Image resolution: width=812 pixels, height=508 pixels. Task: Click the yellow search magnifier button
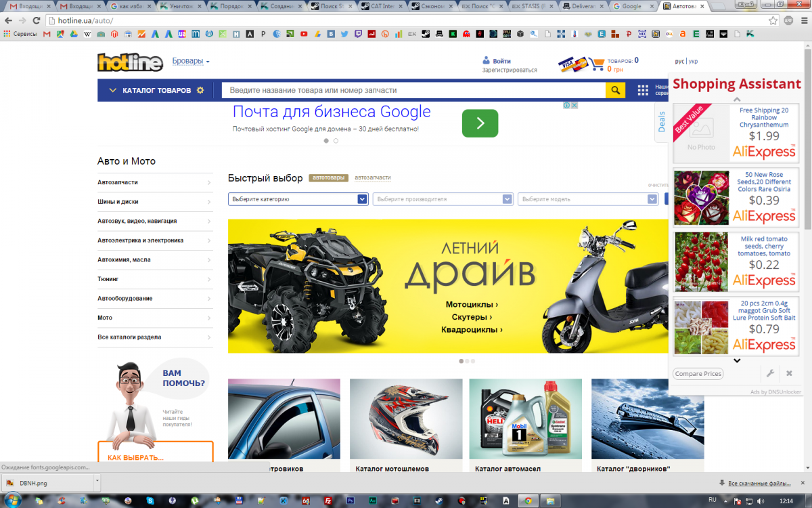coord(615,90)
